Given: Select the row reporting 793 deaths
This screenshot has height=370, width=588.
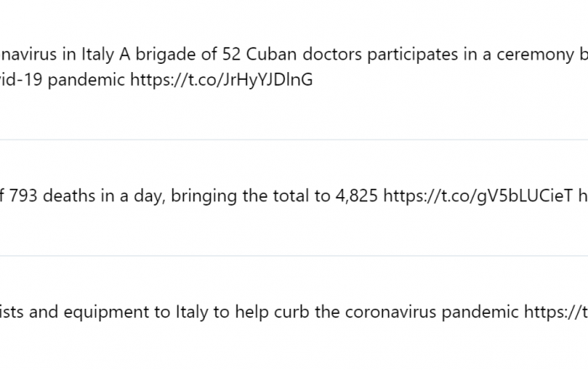Looking at the screenshot, I should coord(294,198).
